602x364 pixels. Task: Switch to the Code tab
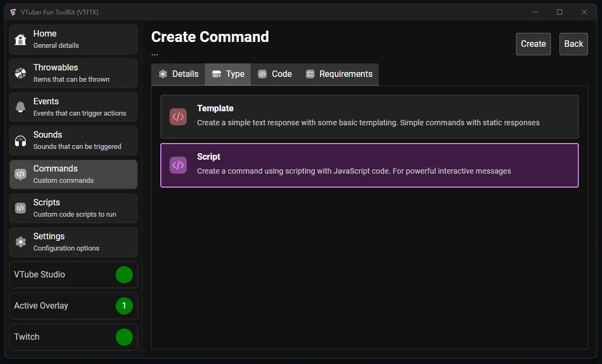275,74
